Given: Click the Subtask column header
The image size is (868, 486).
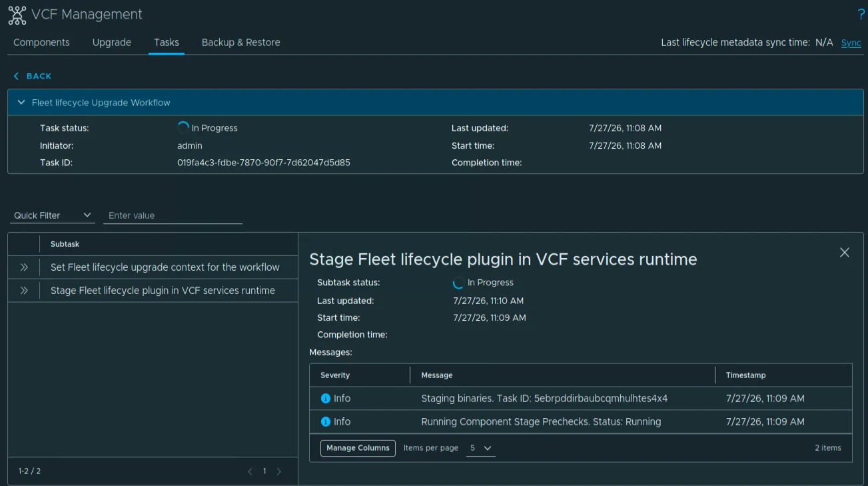Looking at the screenshot, I should (x=65, y=244).
